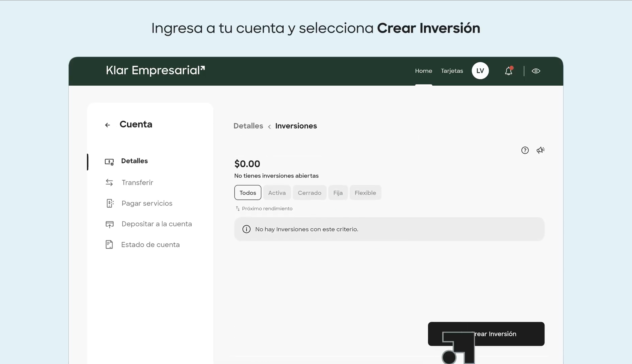Click the Detalles breadcrumb link

click(248, 126)
